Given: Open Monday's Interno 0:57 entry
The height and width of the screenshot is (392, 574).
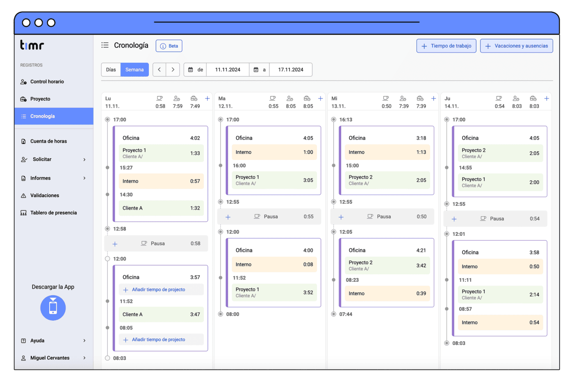Looking at the screenshot, I should coord(161,181).
